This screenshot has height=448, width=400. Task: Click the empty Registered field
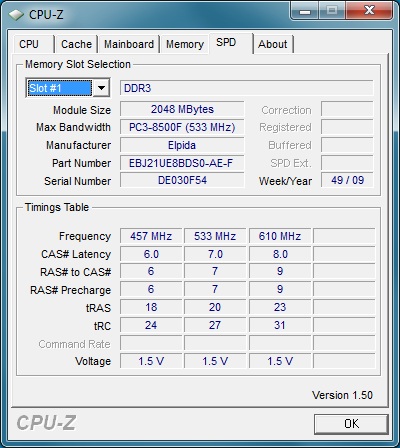pyautogui.click(x=347, y=127)
